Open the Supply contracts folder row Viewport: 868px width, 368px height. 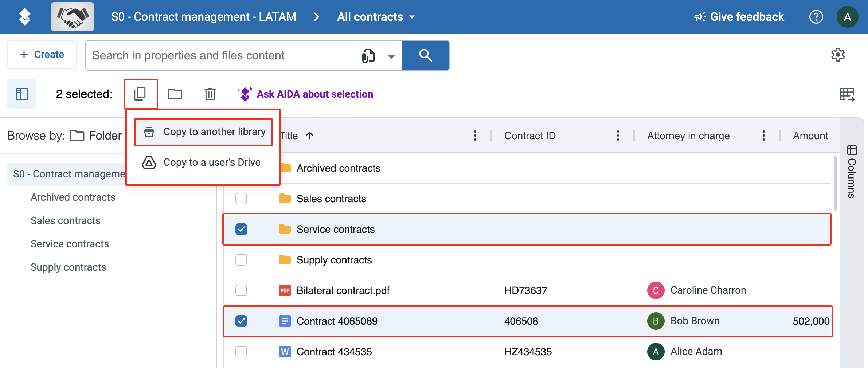(x=334, y=260)
